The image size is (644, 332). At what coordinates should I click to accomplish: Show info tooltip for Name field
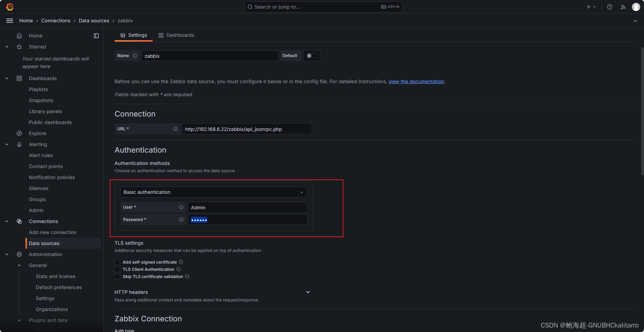[x=135, y=56]
